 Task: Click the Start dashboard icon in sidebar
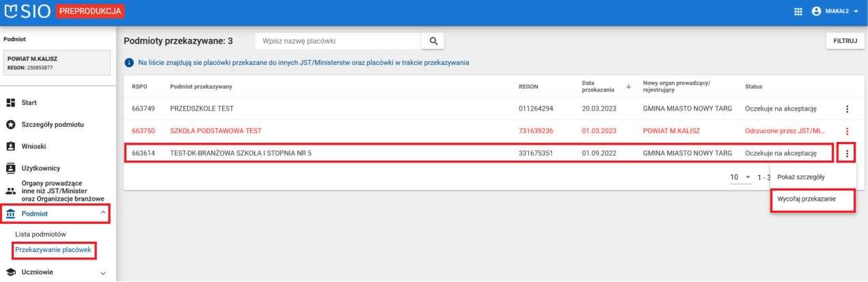11,102
